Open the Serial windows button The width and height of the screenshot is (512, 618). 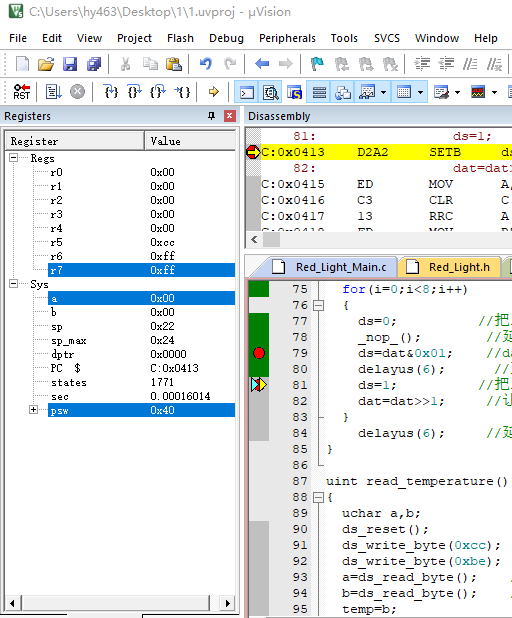pyautogui.click(x=441, y=92)
